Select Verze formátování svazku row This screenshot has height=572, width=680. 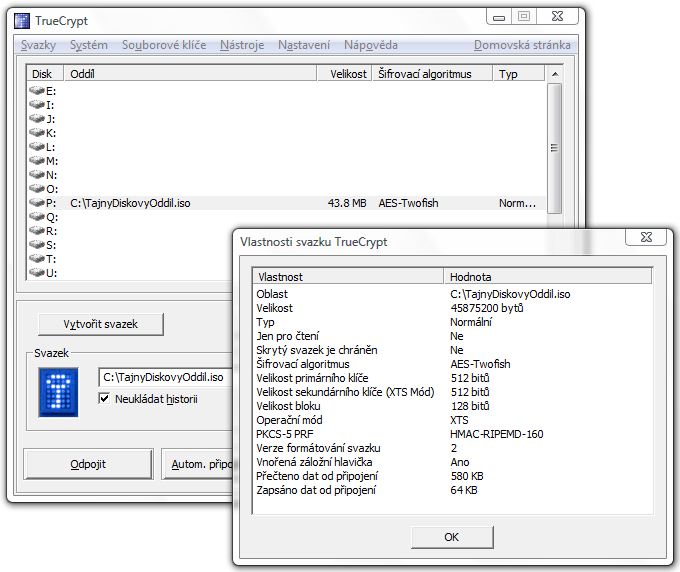[452, 448]
